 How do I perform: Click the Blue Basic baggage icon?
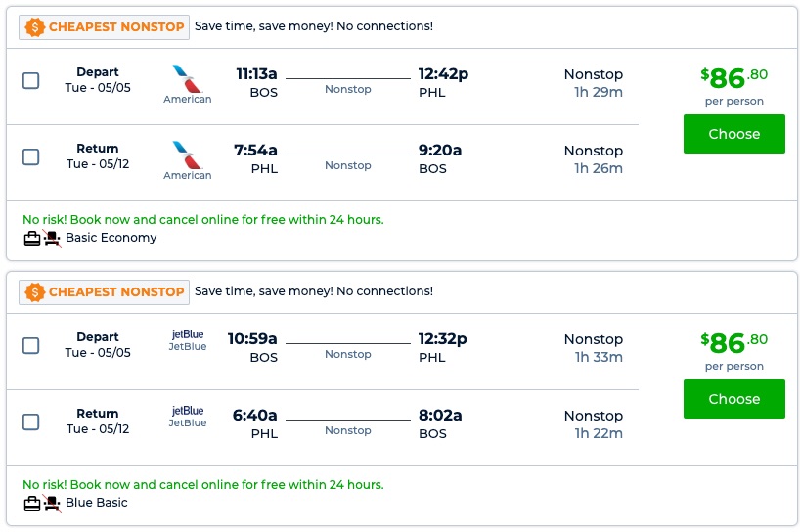32,503
